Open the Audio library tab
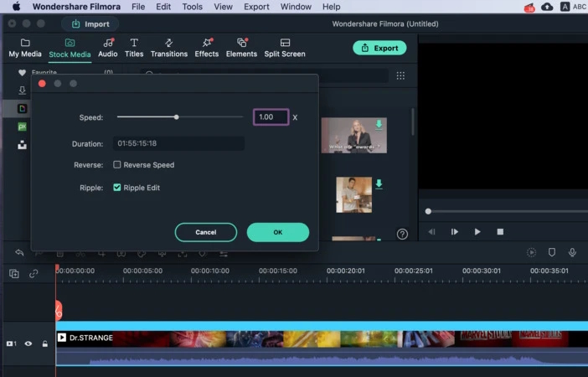This screenshot has height=377, width=588. 107,48
